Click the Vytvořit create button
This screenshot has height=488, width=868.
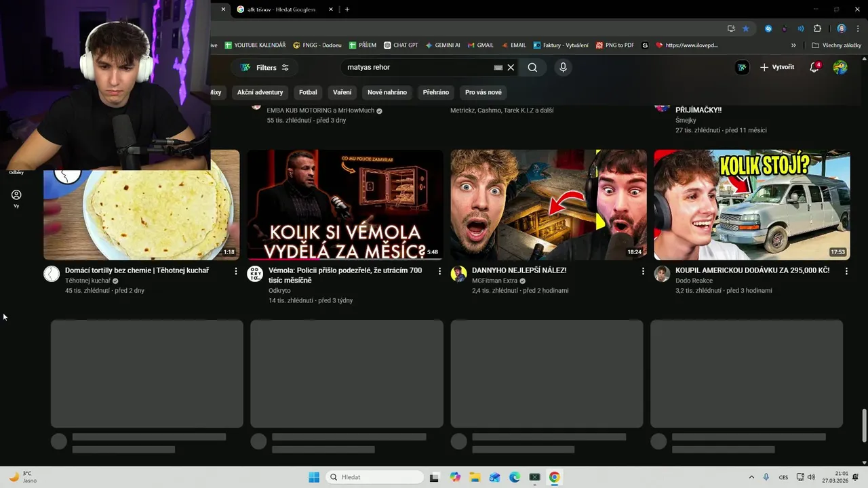pyautogui.click(x=777, y=67)
